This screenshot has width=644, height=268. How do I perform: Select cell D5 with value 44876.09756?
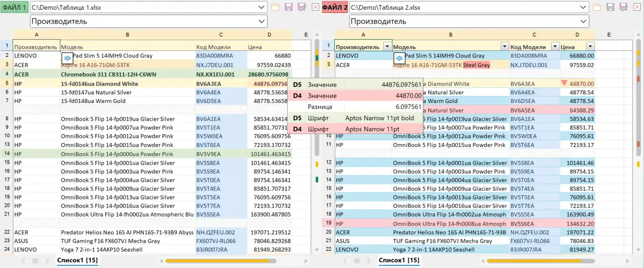(269, 84)
